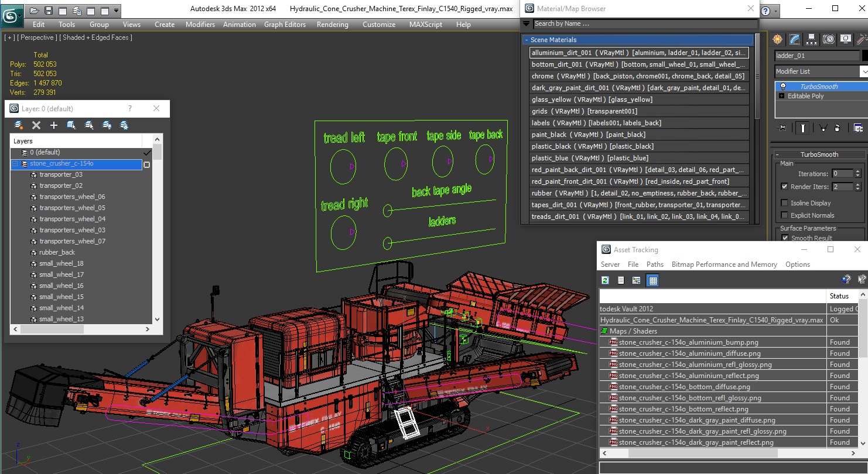Collapse the stone_crusher_c-154o layer tree

coord(15,164)
